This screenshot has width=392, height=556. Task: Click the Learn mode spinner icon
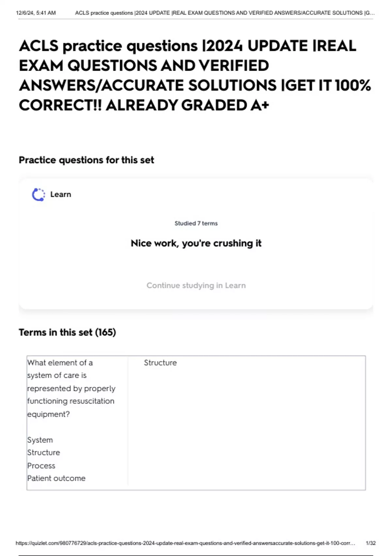[x=39, y=195]
